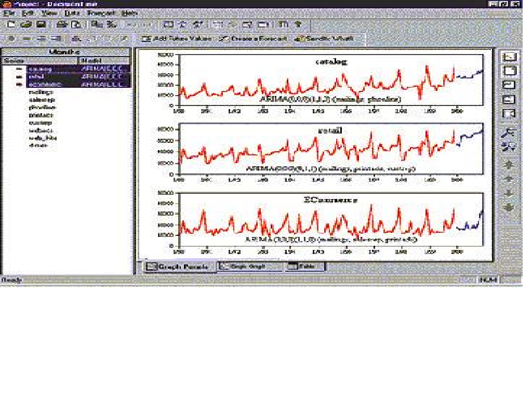This screenshot has height=398, width=532.
Task: Click Add Future Values button
Action: 177,38
